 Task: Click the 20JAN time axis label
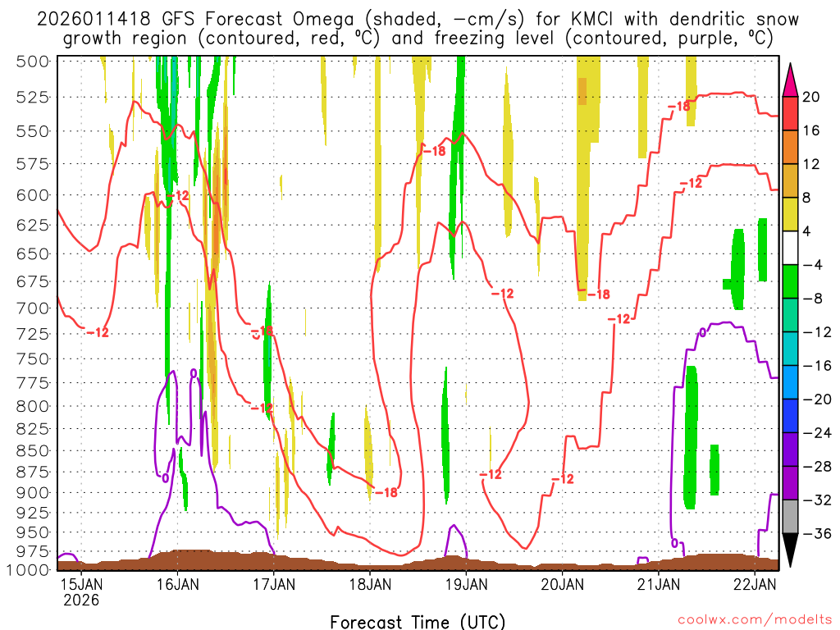[563, 584]
